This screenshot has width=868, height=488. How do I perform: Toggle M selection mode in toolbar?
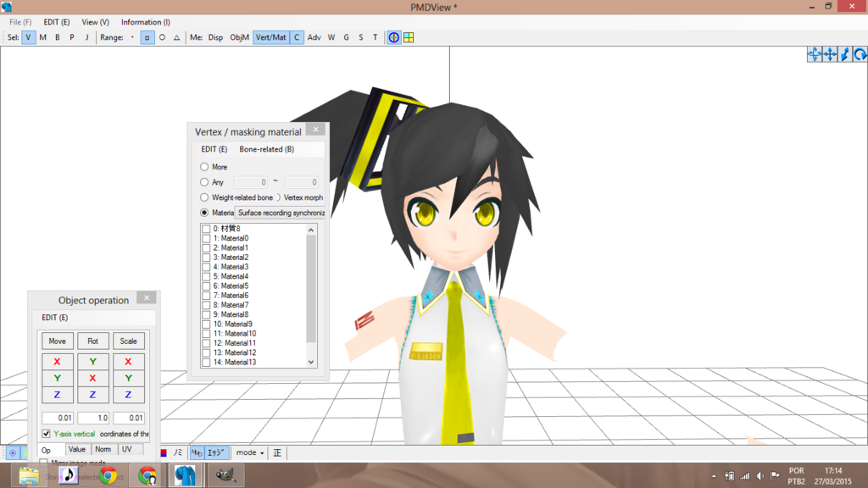[x=42, y=37]
